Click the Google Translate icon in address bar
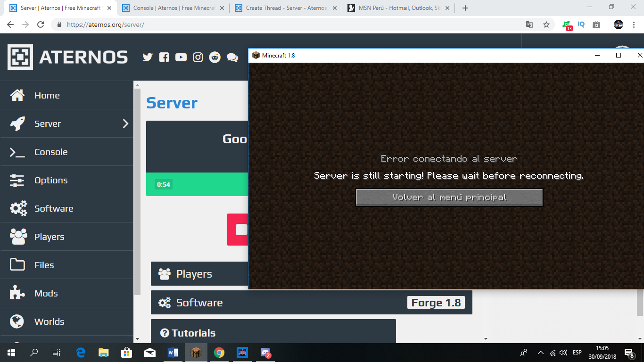The width and height of the screenshot is (644, 362). (529, 25)
